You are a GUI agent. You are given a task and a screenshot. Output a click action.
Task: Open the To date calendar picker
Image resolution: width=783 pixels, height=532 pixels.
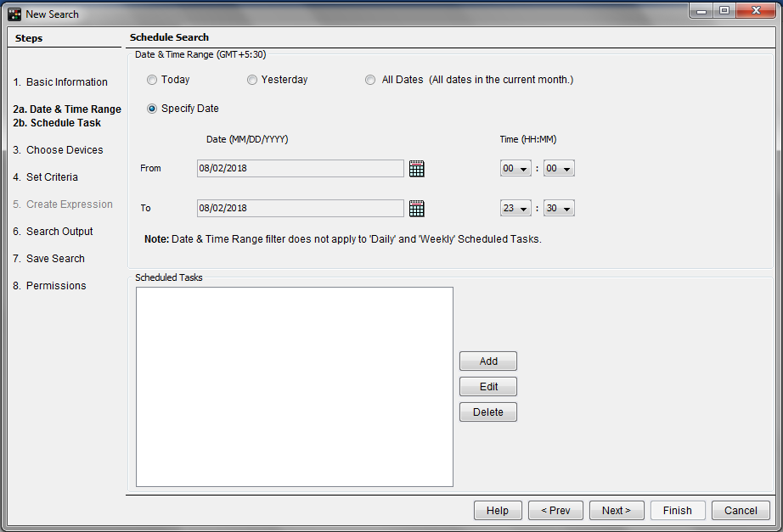[x=416, y=209]
